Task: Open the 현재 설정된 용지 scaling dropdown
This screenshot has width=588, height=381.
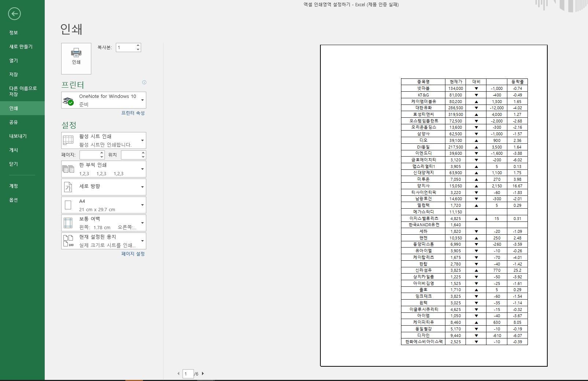Action: [x=104, y=241]
